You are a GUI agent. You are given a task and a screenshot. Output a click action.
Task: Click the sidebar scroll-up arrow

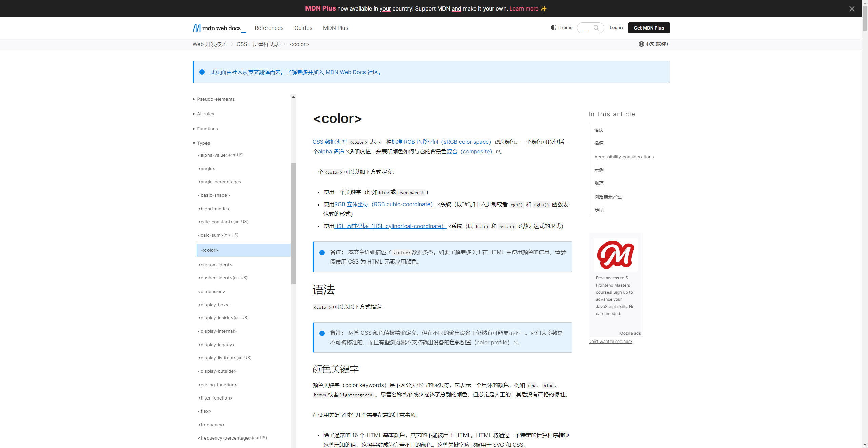point(293,97)
